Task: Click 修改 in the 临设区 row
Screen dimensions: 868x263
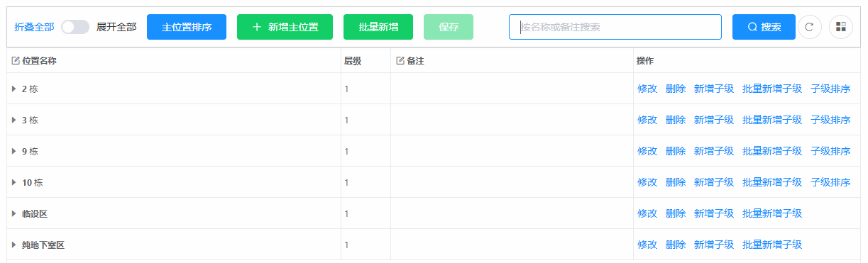Action: click(647, 213)
